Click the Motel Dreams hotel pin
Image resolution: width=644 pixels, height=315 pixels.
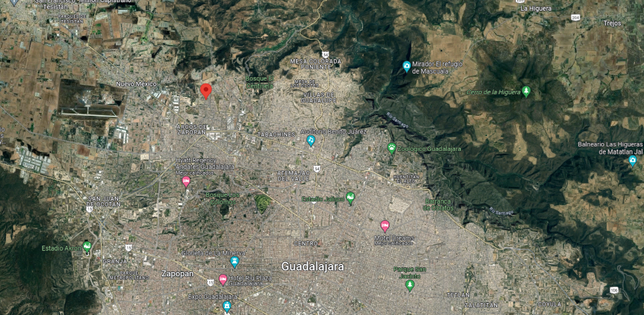[x=385, y=226]
